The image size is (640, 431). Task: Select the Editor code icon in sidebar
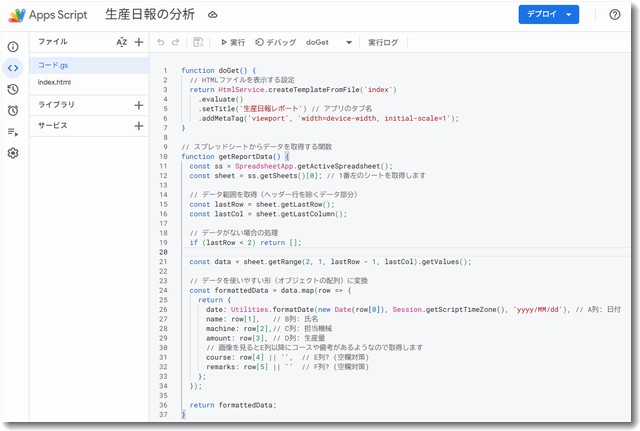click(13, 68)
